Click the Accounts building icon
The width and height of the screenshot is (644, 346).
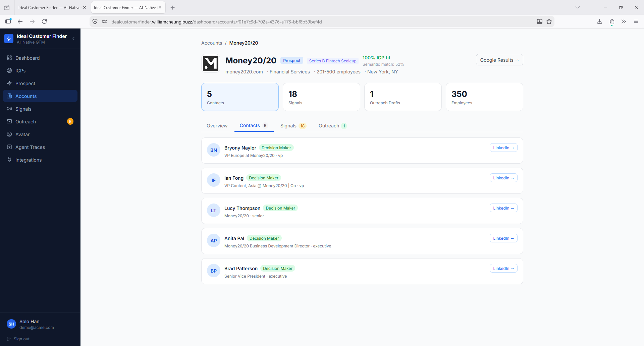[9, 96]
